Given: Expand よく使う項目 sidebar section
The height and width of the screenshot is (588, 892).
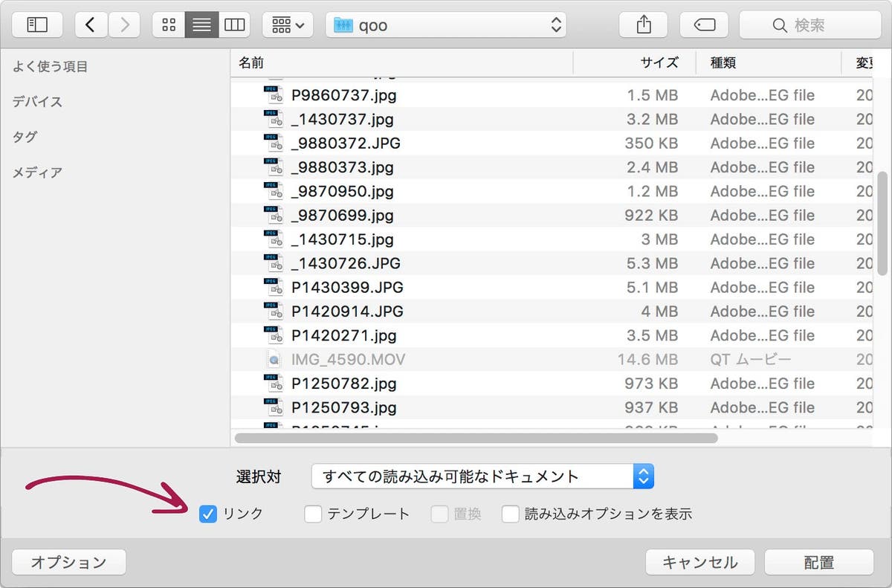Looking at the screenshot, I should tap(50, 67).
